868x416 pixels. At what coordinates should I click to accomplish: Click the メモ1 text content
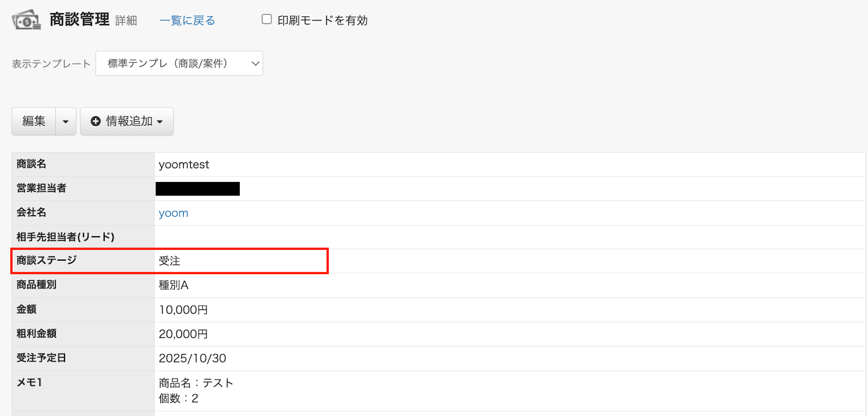pyautogui.click(x=195, y=390)
